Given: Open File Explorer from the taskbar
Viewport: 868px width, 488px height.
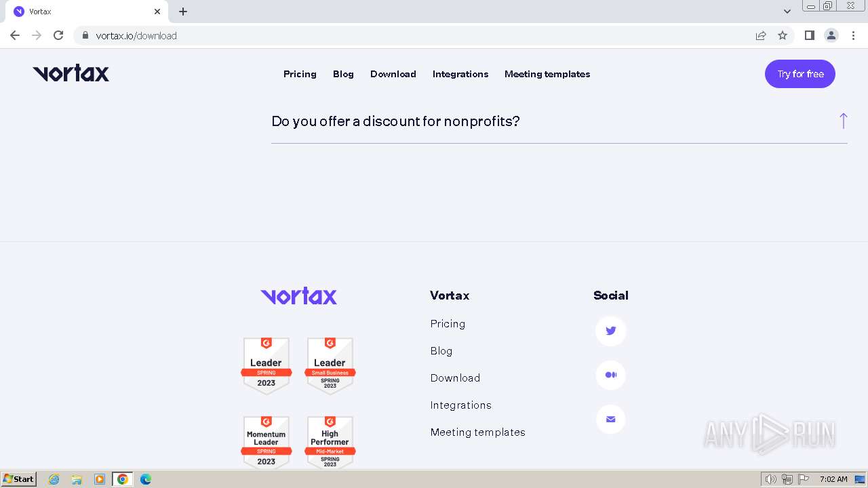Looking at the screenshot, I should coord(77,479).
